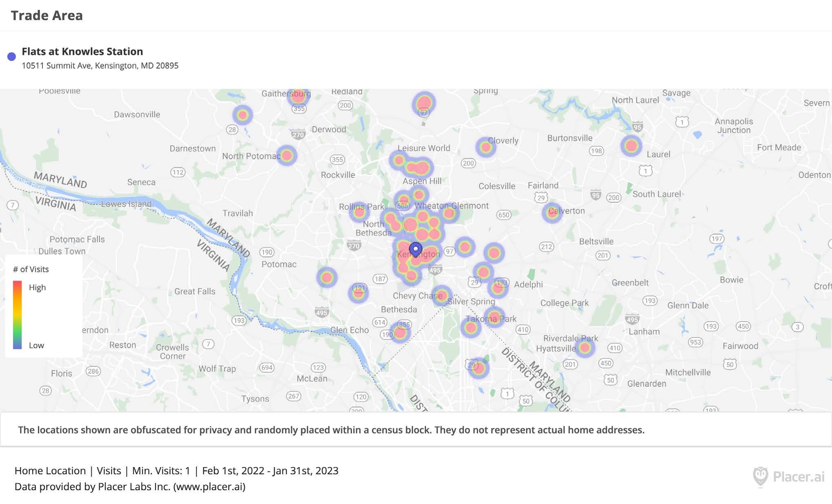The height and width of the screenshot is (504, 832).
Task: Click the Crowells Corner map label
Action: click(172, 351)
